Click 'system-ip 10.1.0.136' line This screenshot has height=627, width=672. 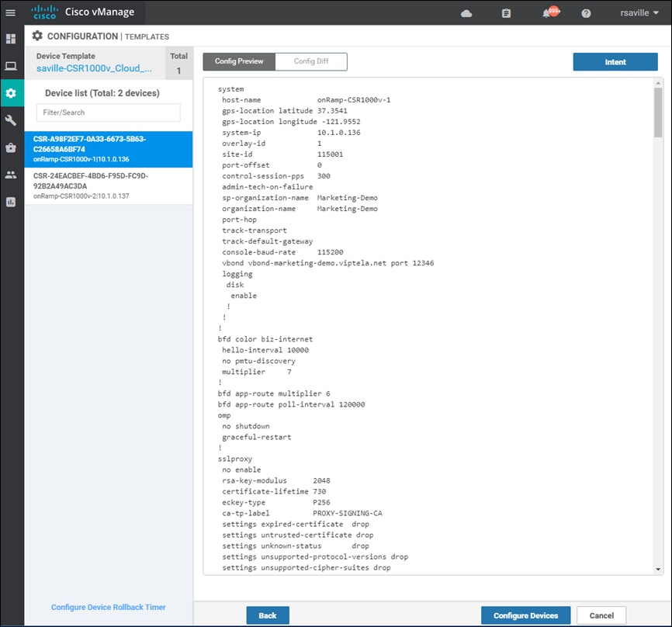[x=291, y=133]
